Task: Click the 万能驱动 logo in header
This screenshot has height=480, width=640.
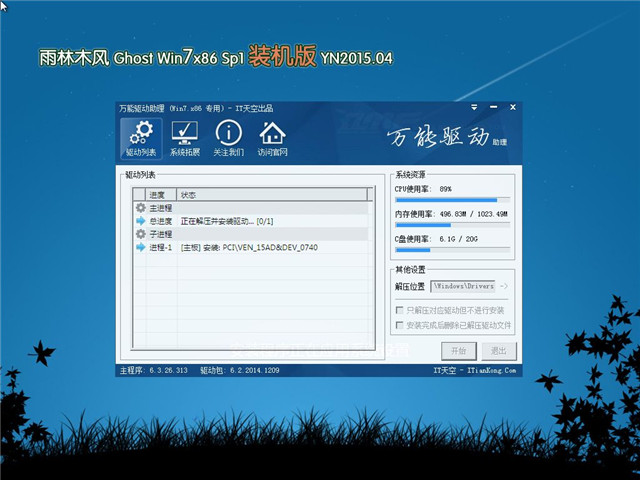Action: (447, 137)
